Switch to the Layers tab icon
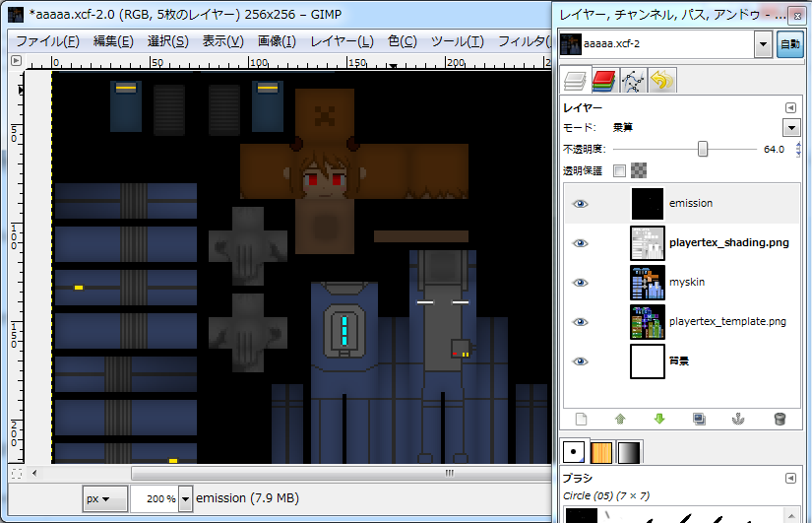 coord(575,81)
